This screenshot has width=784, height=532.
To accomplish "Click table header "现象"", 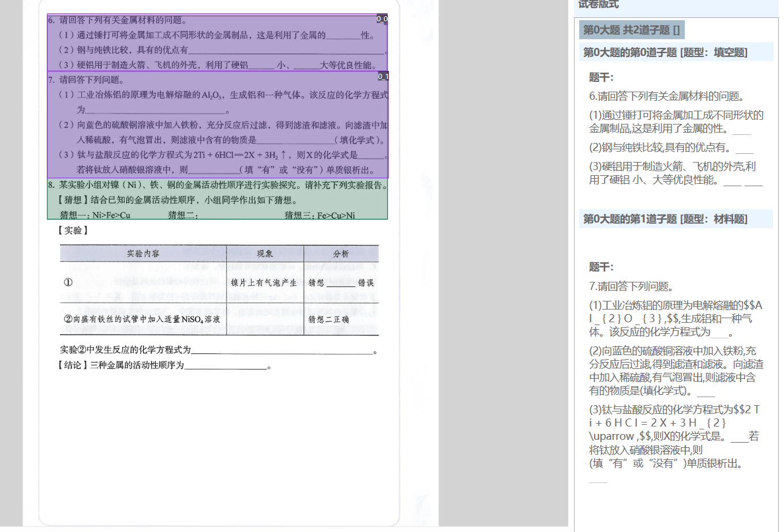I will [265, 254].
